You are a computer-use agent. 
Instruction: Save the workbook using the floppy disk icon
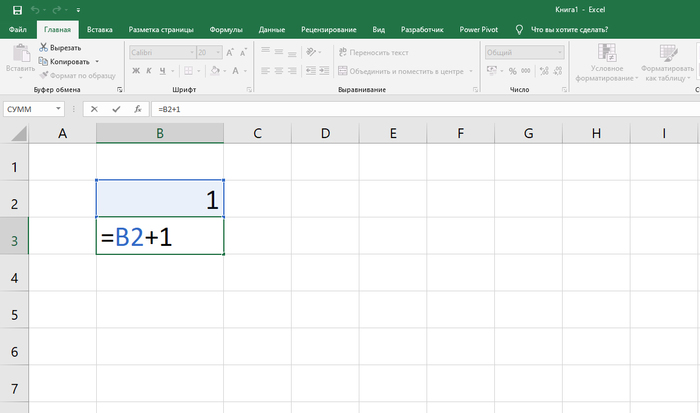point(17,10)
